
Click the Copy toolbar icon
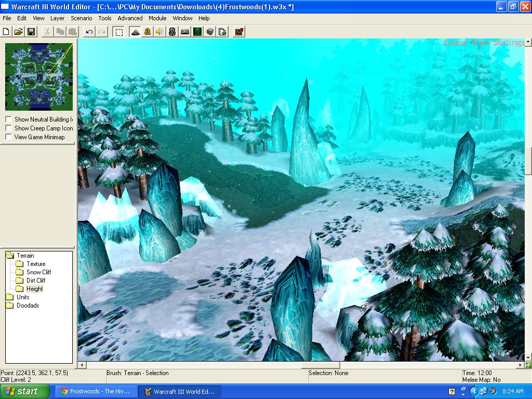pyautogui.click(x=60, y=32)
